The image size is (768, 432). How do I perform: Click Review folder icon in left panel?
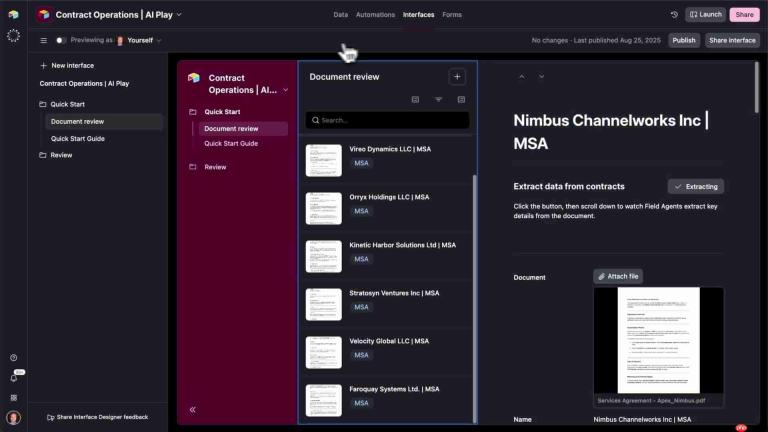[43, 155]
